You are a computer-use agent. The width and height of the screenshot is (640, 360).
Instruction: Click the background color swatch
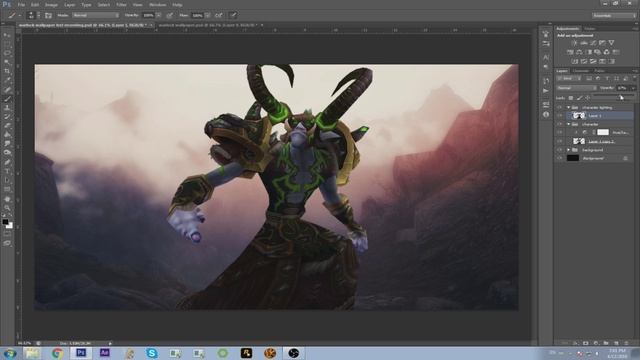point(10,226)
